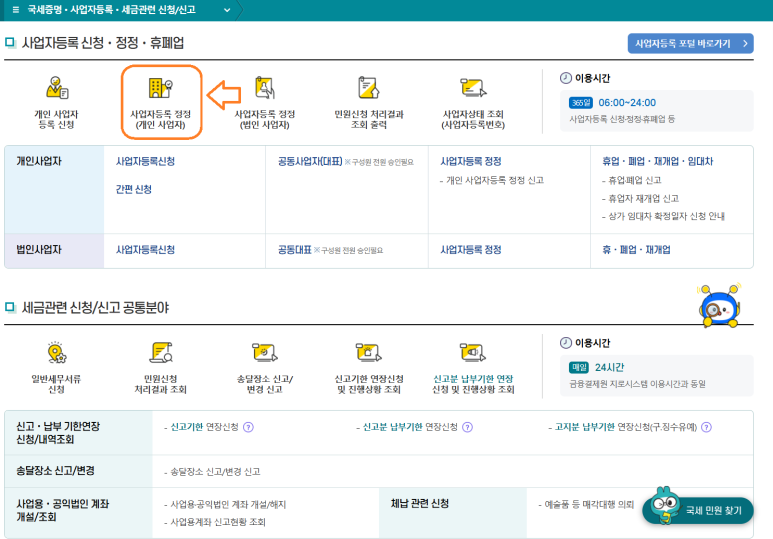Select 사업용·공익법인 계좌 개설/조회 row header
773x539 pixels.
[79, 512]
